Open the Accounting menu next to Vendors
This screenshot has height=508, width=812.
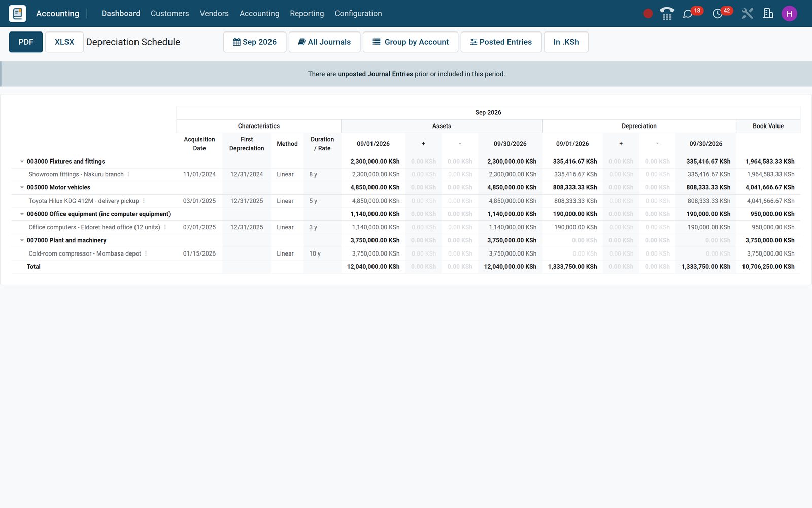pos(259,14)
